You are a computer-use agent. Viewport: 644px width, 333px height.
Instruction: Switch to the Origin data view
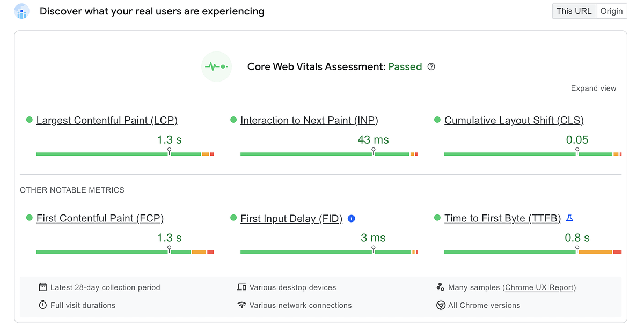tap(611, 11)
